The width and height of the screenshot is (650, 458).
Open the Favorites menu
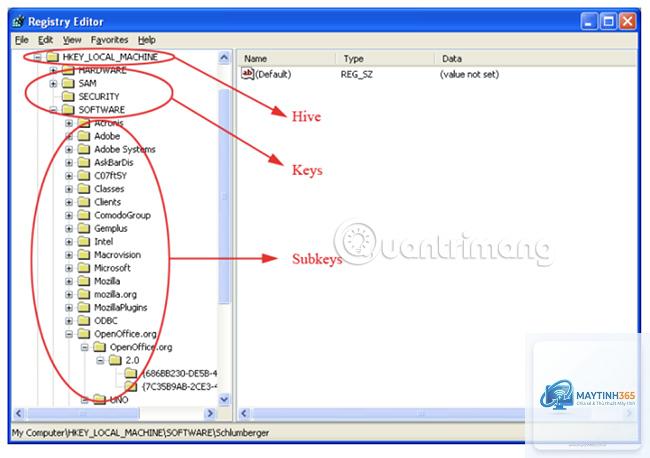109,40
